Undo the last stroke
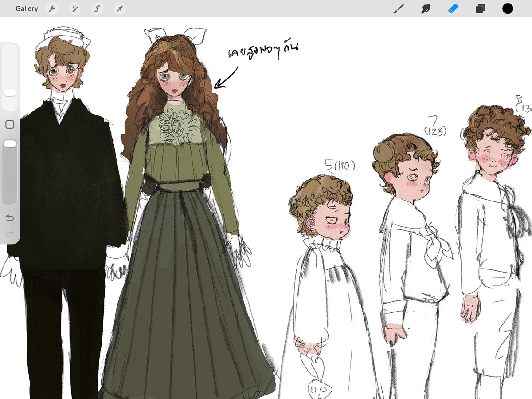532x399 pixels. [x=10, y=217]
